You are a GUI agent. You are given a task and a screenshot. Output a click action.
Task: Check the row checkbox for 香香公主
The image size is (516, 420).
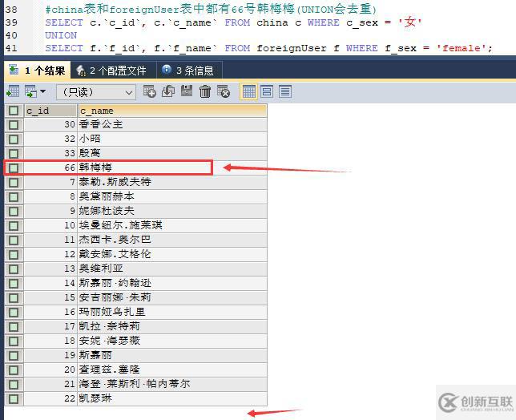tap(14, 125)
